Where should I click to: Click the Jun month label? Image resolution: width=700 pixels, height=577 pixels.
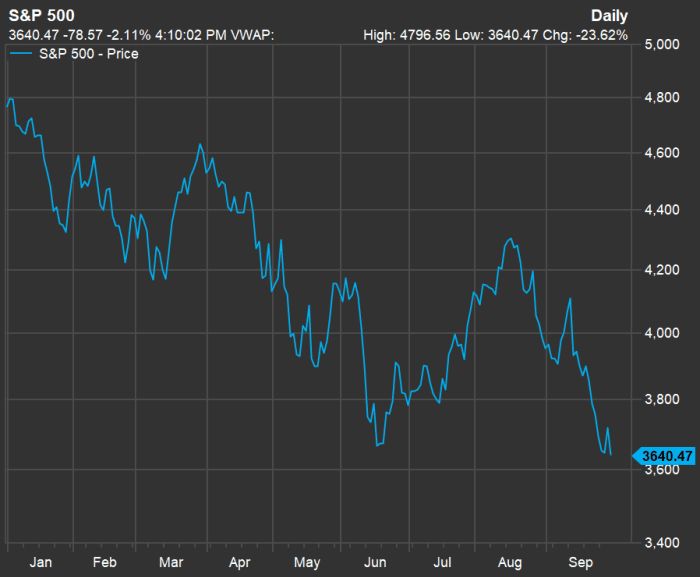click(x=375, y=562)
